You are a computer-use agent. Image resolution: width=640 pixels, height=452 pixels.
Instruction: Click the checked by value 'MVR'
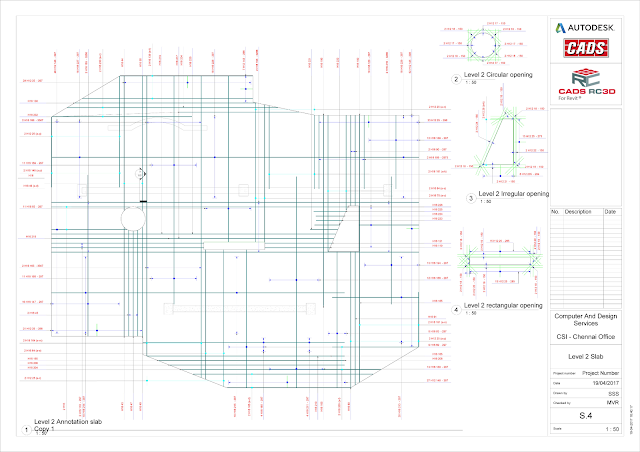tap(613, 403)
